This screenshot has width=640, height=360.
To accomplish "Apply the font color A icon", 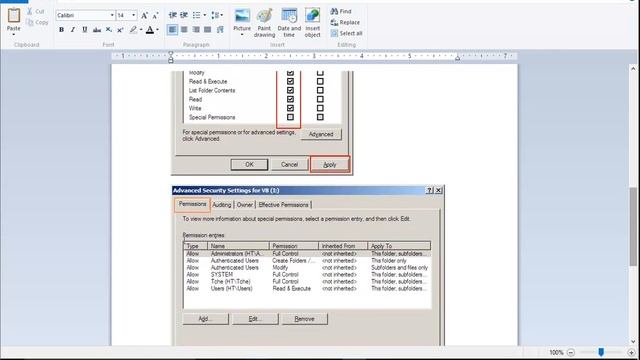I will click(x=150, y=29).
